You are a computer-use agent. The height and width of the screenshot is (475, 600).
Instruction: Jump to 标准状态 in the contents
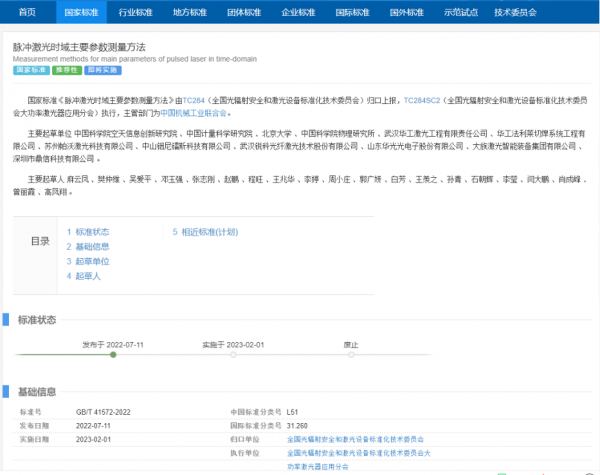point(88,231)
